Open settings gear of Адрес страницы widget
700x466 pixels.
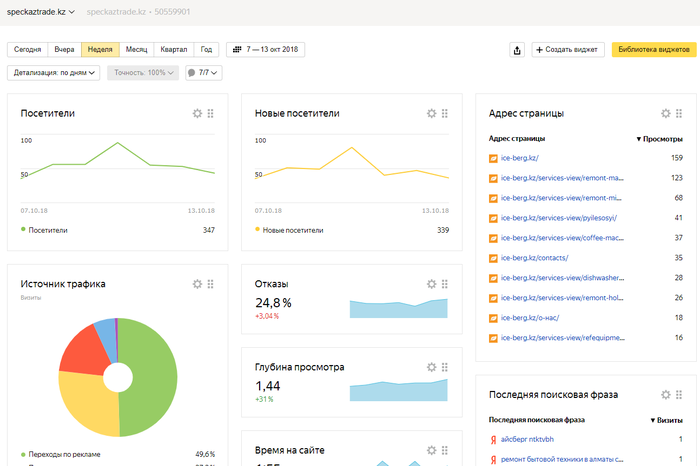coord(665,114)
